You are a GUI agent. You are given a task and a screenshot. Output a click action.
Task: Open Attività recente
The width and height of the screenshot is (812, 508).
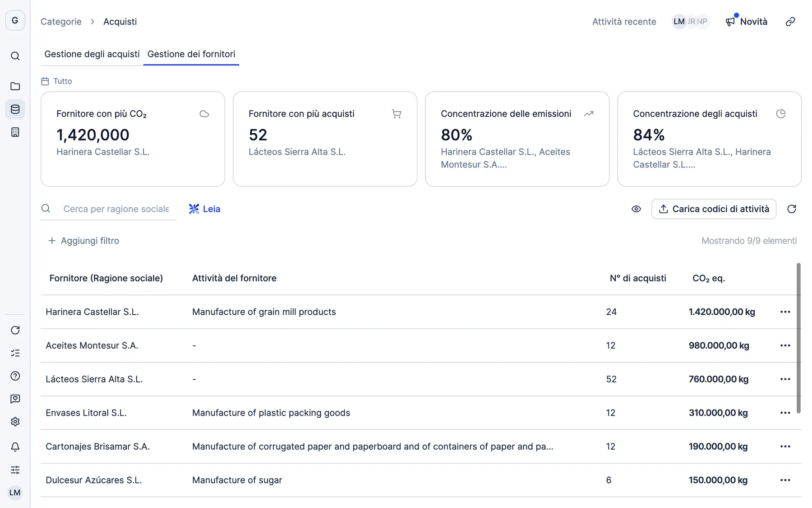coord(624,22)
